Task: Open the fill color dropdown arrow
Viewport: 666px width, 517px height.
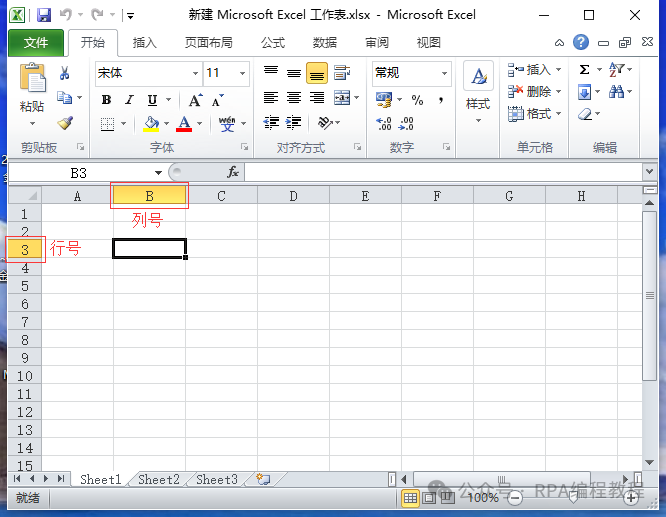Action: pyautogui.click(x=166, y=124)
